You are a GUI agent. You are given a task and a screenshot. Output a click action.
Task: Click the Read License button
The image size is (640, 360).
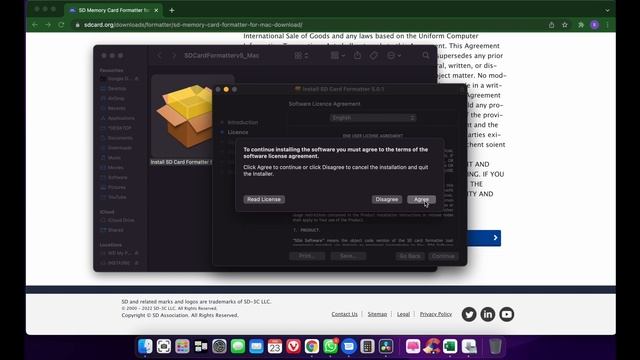point(264,199)
